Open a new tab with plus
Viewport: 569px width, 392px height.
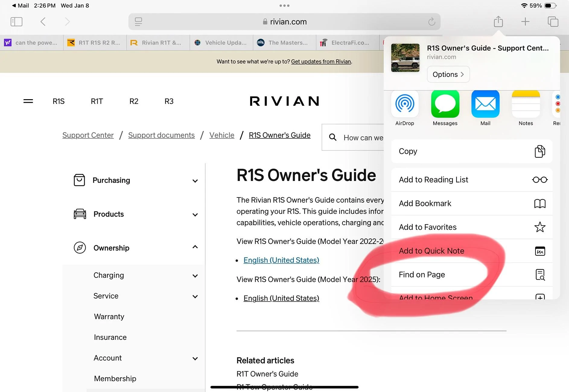pyautogui.click(x=525, y=22)
